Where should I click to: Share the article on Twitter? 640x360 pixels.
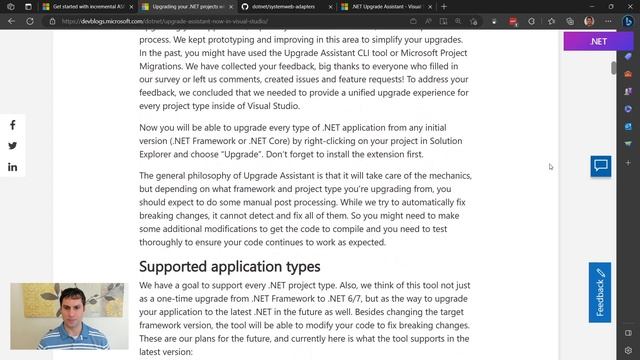(x=13, y=146)
